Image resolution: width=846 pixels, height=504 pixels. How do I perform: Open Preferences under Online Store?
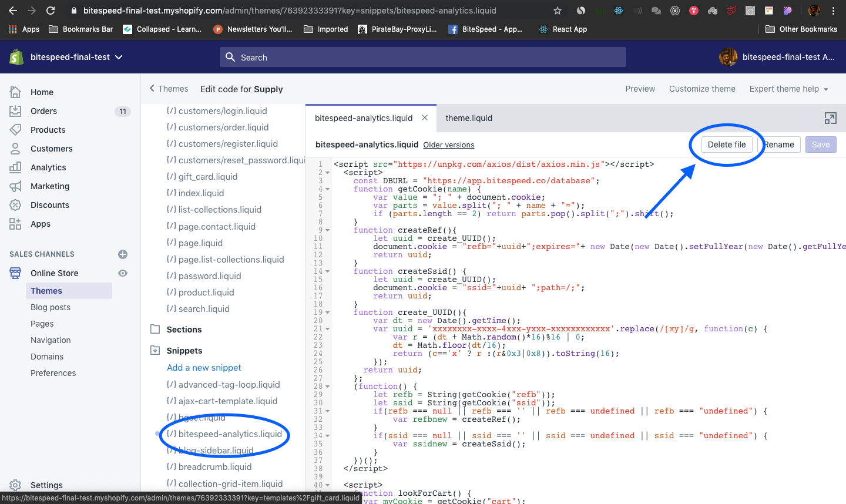(53, 373)
